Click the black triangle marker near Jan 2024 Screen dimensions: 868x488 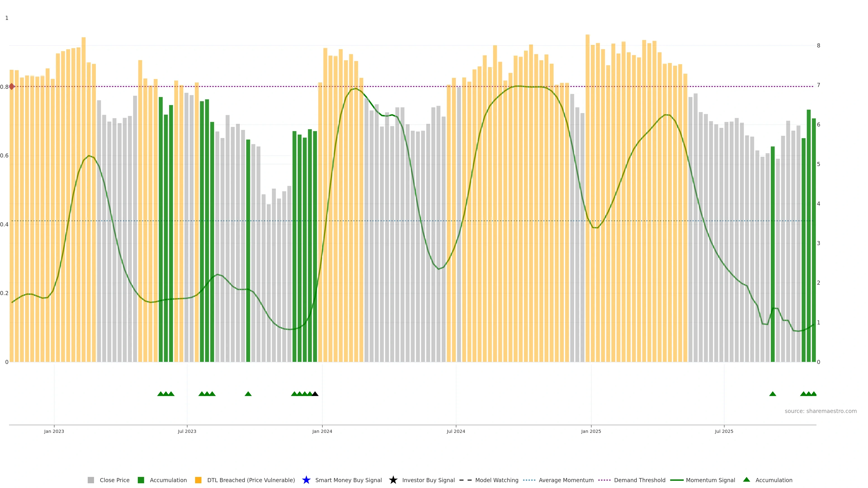pyautogui.click(x=315, y=394)
